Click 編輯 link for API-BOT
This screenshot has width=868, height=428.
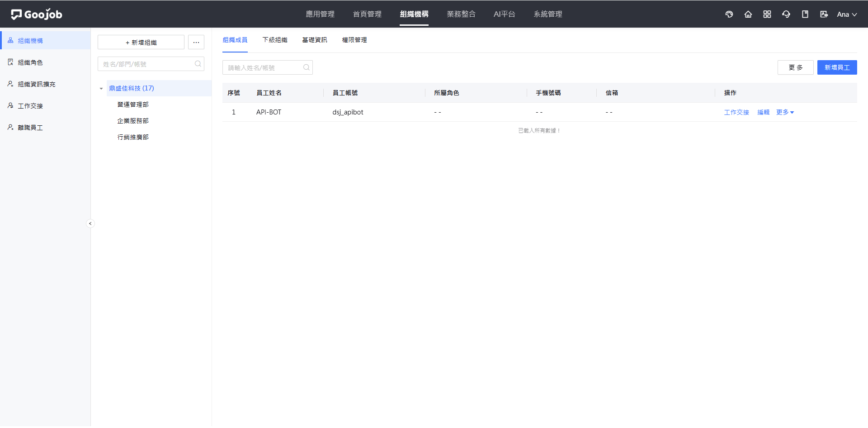pyautogui.click(x=764, y=112)
